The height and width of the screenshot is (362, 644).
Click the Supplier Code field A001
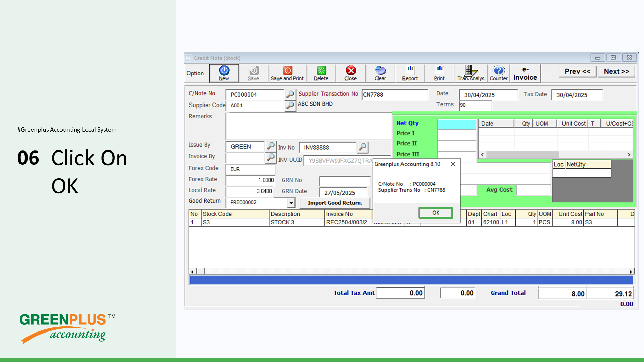pos(255,105)
